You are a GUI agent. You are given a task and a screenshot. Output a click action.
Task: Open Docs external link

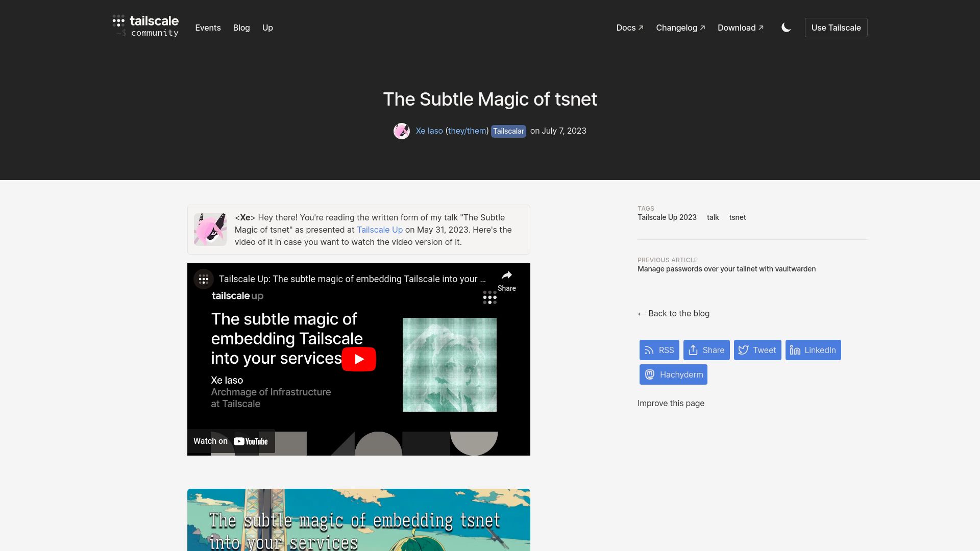pos(630,28)
